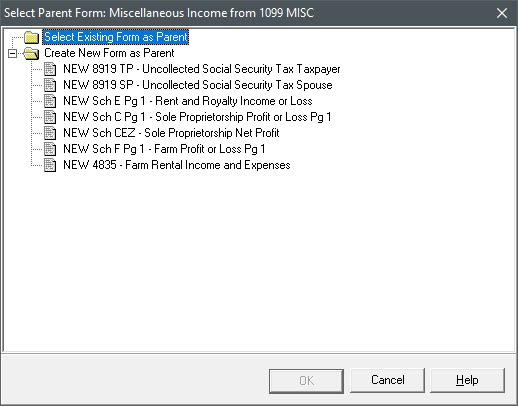Select NEW Sch CEZ Sole Proprietorship Net Profit
Viewport: 518px width, 406px height.
(171, 133)
